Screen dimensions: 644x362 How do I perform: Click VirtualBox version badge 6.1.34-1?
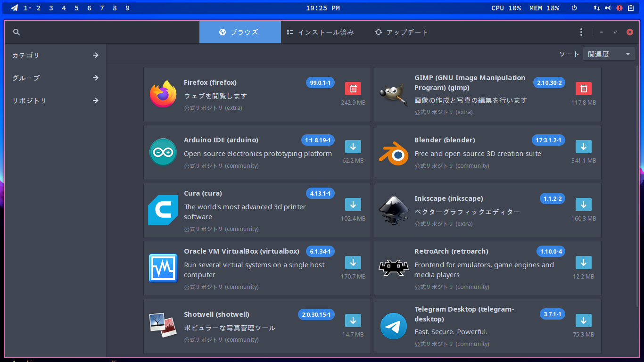tap(320, 251)
